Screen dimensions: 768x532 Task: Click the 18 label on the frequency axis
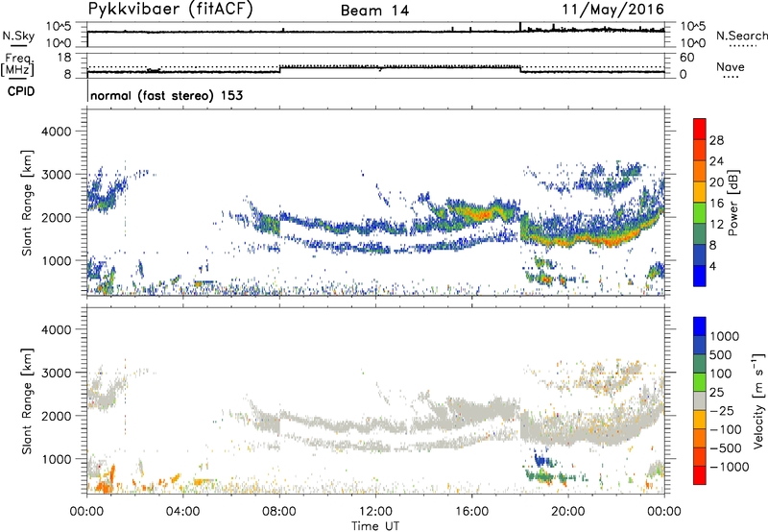pos(64,58)
